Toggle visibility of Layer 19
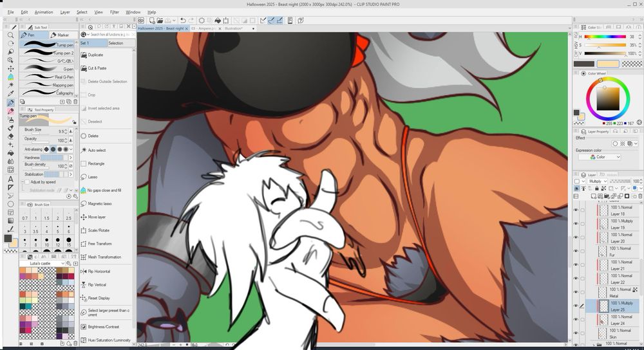This screenshot has width=644, height=350. [576, 224]
